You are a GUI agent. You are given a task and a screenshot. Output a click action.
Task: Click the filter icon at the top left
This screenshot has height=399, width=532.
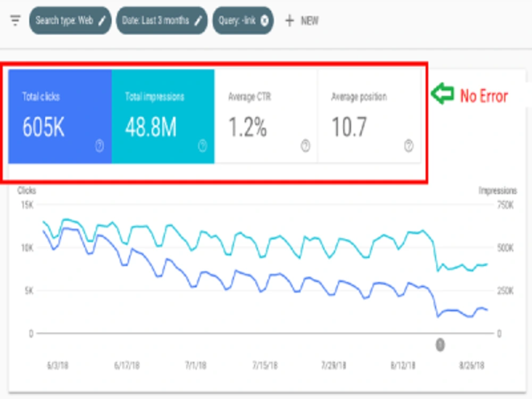point(14,20)
